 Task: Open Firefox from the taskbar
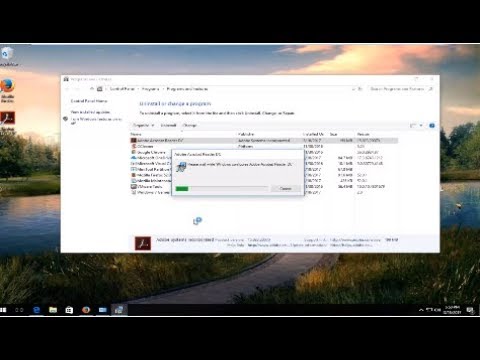point(86,310)
